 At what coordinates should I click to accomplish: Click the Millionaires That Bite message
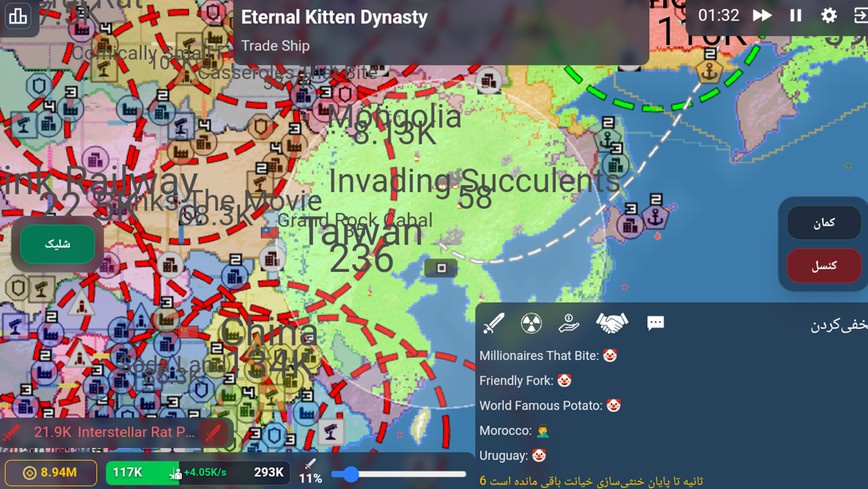point(548,356)
